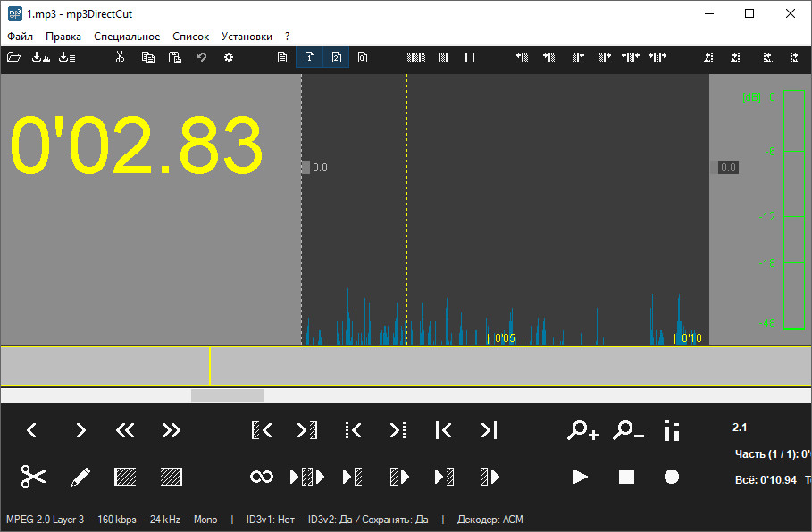Start recording with the record button
Screen dimensions: 812x532
[672, 476]
